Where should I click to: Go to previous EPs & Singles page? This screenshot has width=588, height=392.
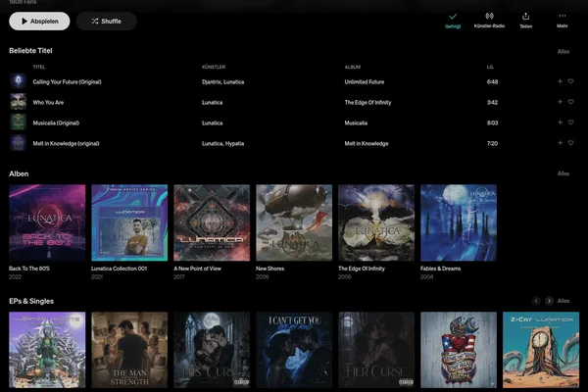[536, 301]
